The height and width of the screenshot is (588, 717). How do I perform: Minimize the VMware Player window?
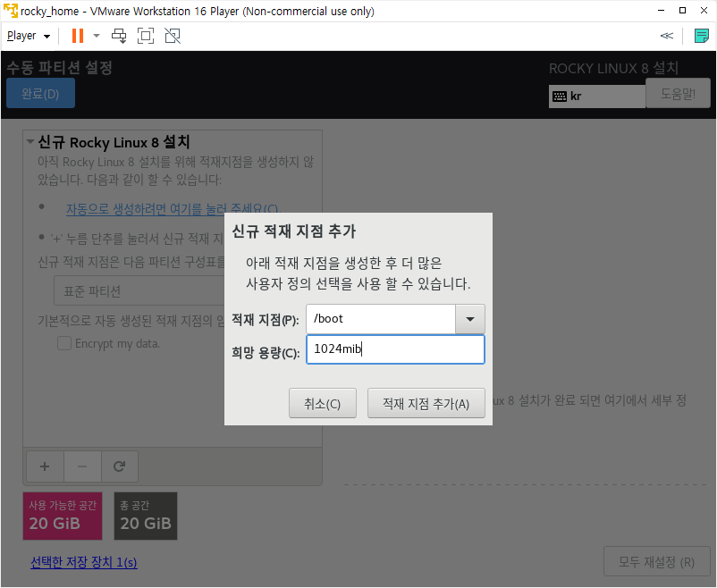click(661, 10)
